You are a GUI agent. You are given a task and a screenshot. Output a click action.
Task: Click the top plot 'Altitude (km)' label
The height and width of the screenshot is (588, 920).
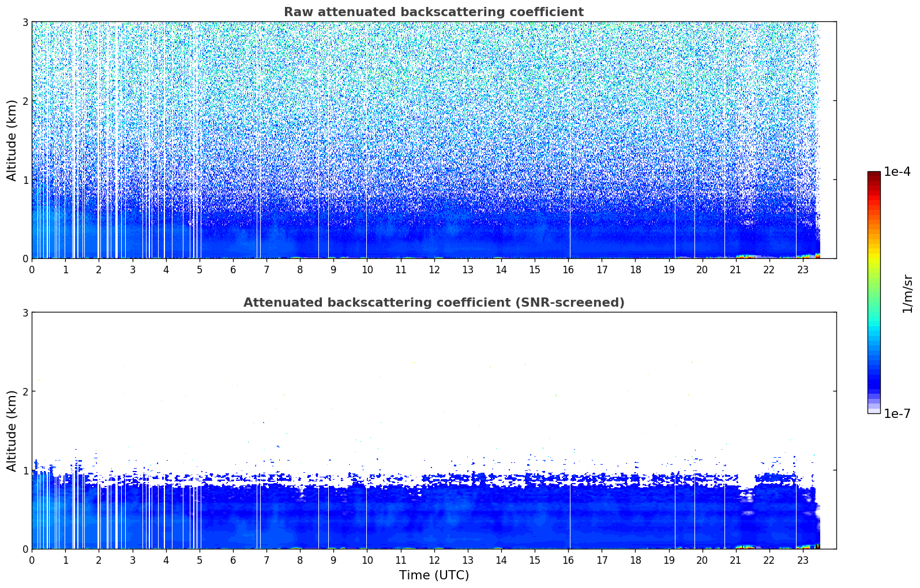click(12, 140)
